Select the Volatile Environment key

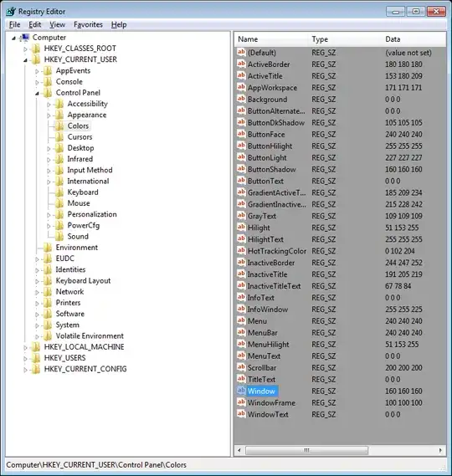[90, 335]
